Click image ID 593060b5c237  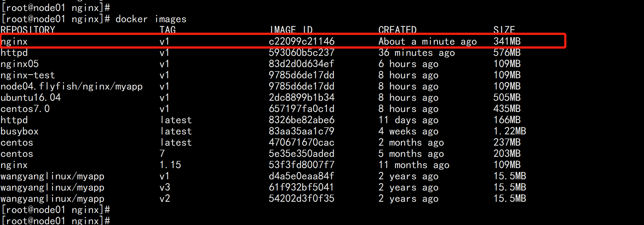(301, 53)
